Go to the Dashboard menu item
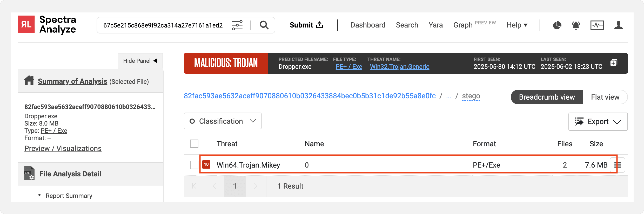This screenshot has width=644, height=214. pyautogui.click(x=368, y=25)
